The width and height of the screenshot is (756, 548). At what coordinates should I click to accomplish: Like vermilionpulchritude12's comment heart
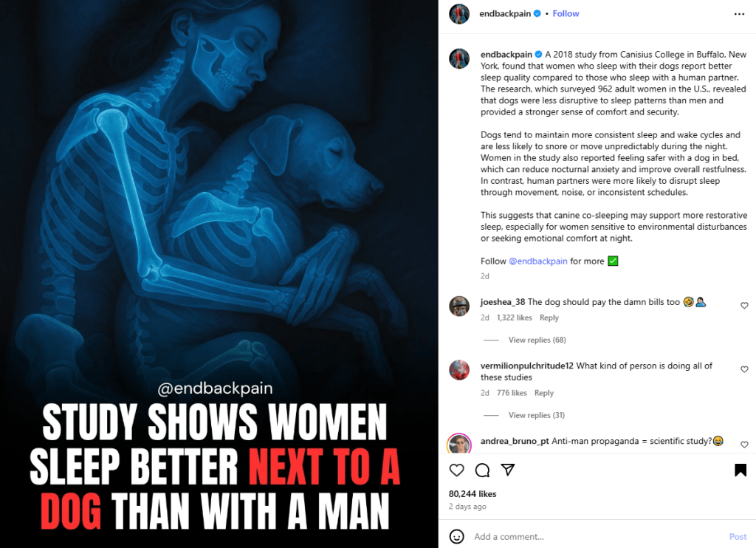[x=744, y=369]
